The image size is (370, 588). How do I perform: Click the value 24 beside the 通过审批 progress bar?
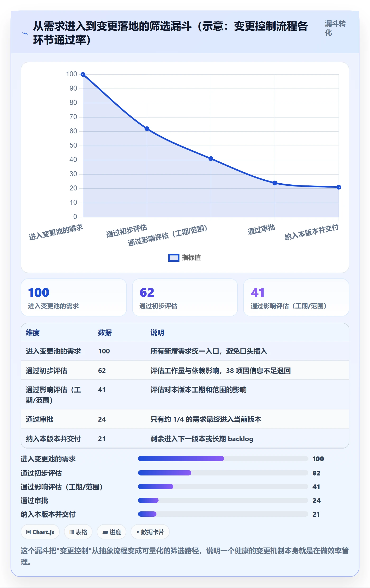(x=316, y=501)
